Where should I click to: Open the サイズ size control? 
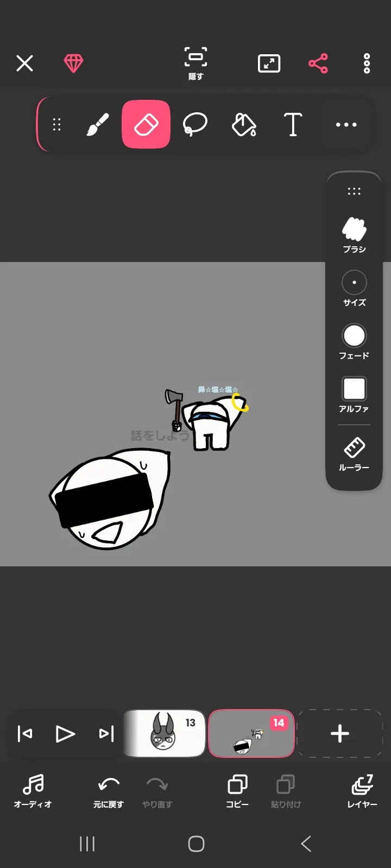[354, 288]
